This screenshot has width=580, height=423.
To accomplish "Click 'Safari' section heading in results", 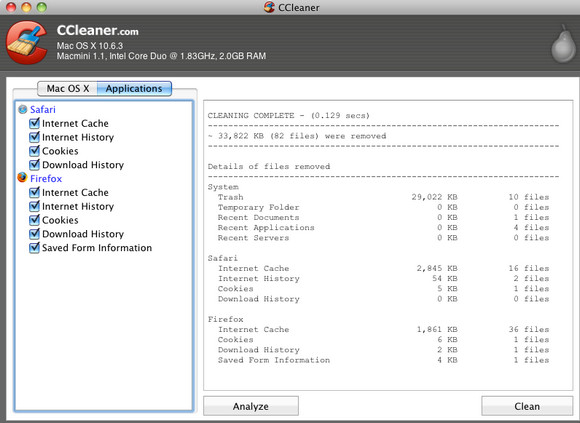I will [x=223, y=258].
